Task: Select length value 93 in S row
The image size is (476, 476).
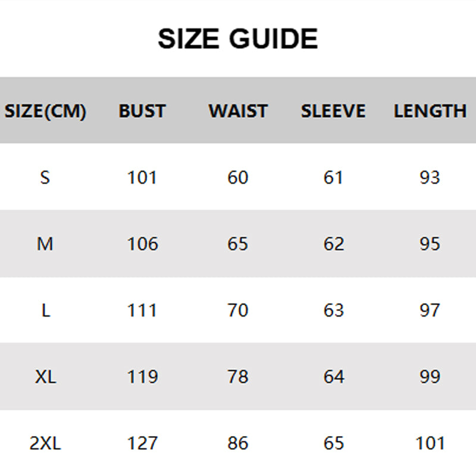Action: tap(430, 177)
